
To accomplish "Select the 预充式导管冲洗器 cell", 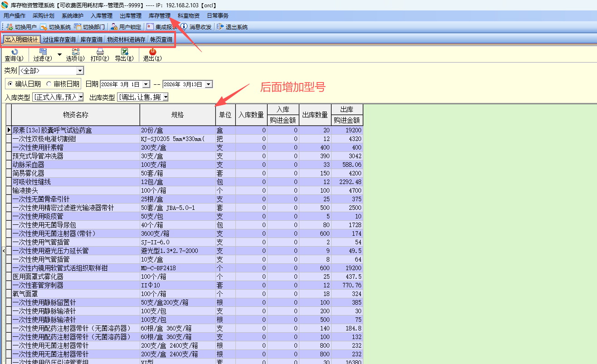I will [76, 156].
